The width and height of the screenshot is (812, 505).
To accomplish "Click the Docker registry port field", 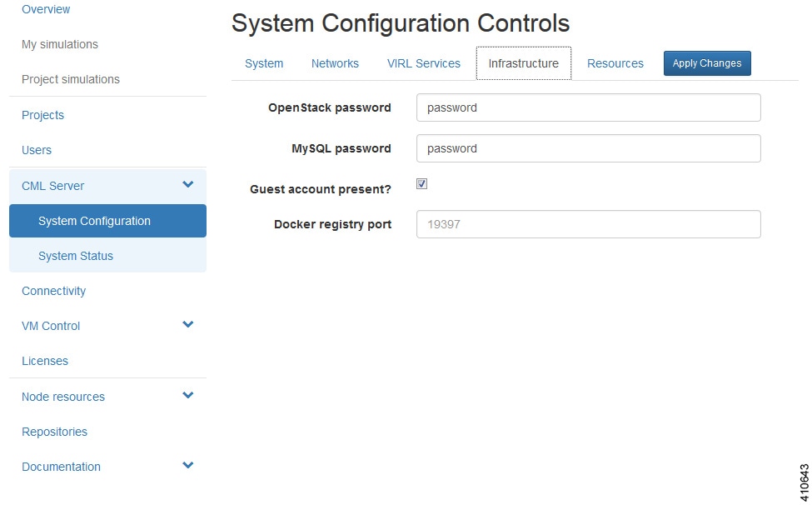I will point(588,224).
